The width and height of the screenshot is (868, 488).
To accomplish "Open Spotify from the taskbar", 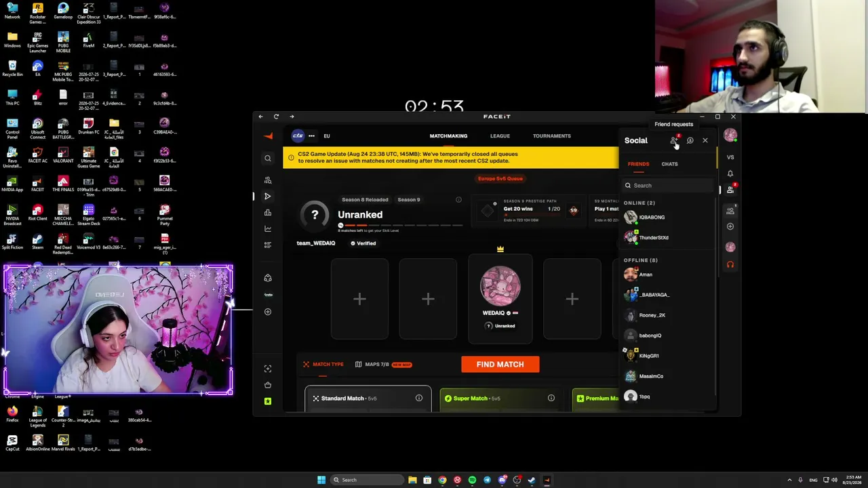I will pyautogui.click(x=472, y=480).
